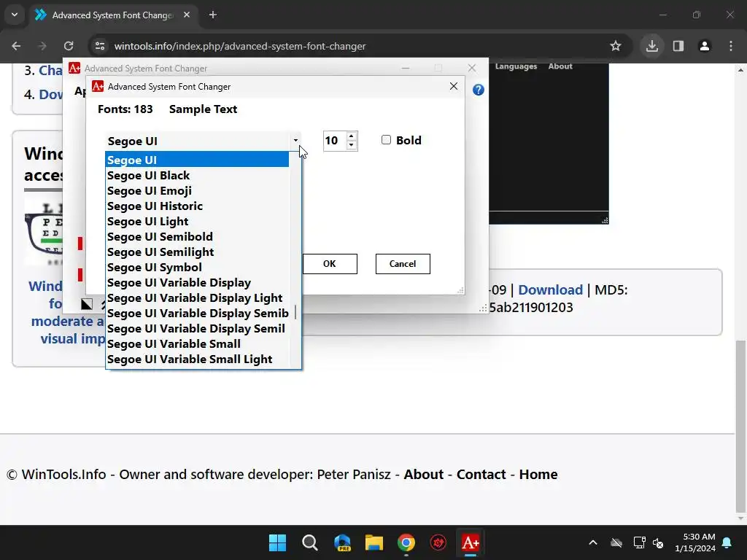Select Segoe UI Variable Display Semib entry
747x560 pixels.
point(197,314)
